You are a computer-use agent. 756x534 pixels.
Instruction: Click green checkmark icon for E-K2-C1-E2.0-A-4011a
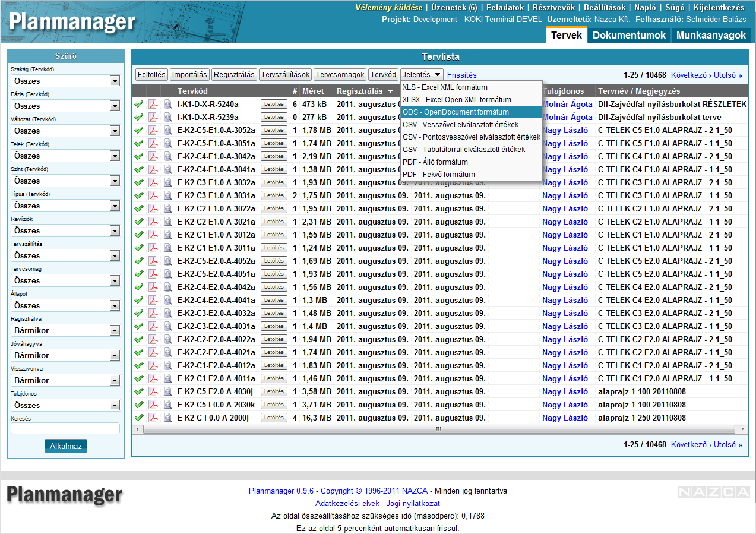pos(139,378)
